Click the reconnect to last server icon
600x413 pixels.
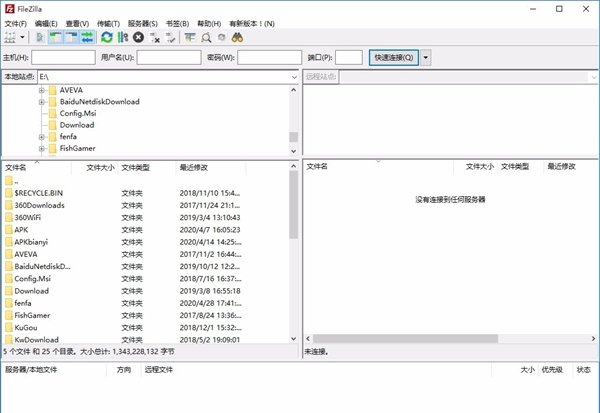pyautogui.click(x=170, y=38)
